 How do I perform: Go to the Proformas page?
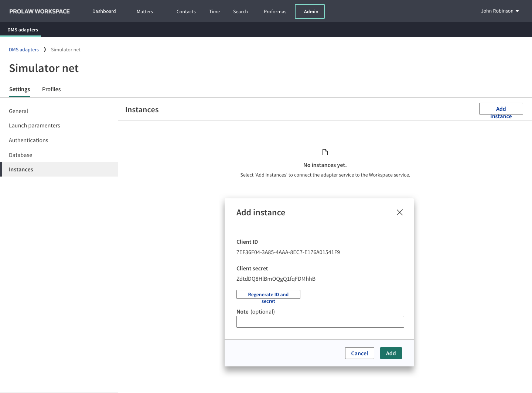coord(275,11)
